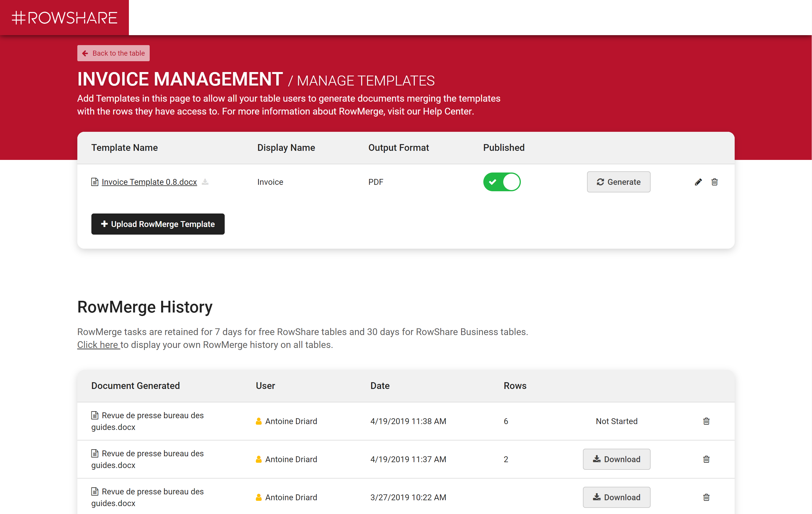The width and height of the screenshot is (812, 514).
Task: Click the RowMerge History heading
Action: (145, 307)
